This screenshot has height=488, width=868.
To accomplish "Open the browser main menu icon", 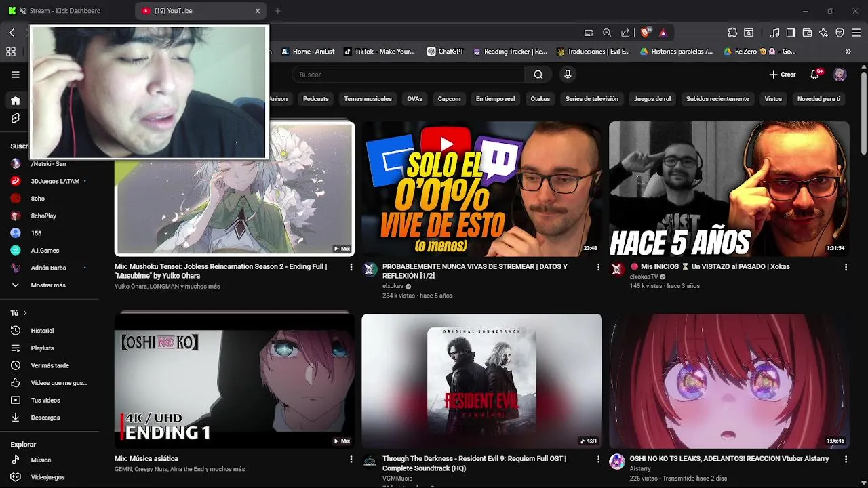I will point(856,33).
